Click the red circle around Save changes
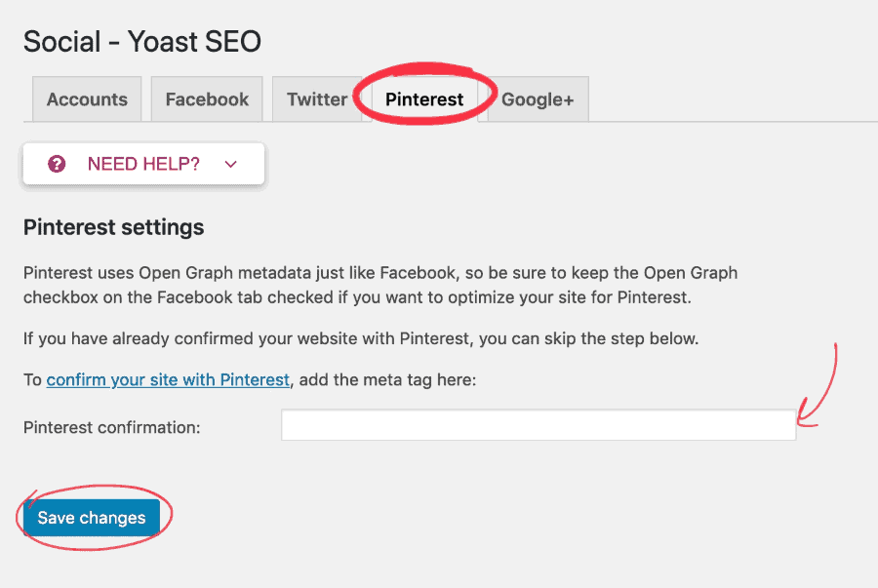Screen dimensions: 878x588 (94, 518)
